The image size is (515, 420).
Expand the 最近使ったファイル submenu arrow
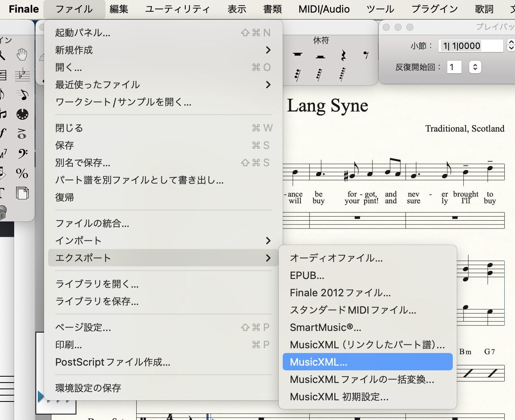tap(268, 85)
